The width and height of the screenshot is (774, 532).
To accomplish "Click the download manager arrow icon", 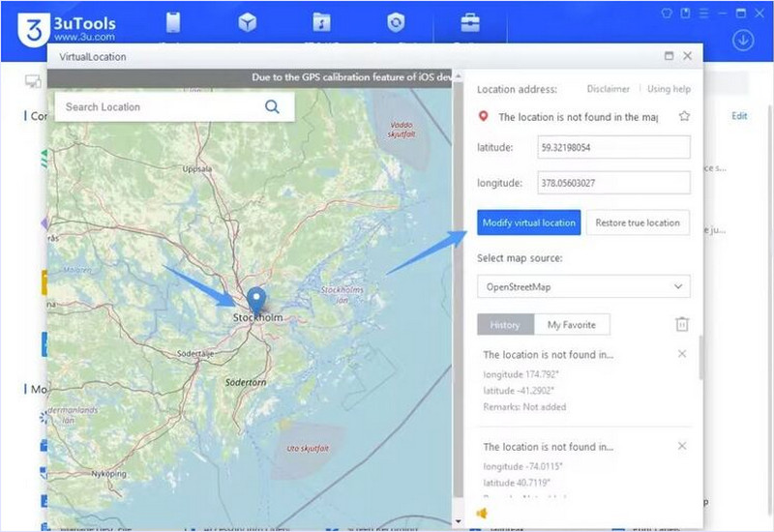I will 743,41.
